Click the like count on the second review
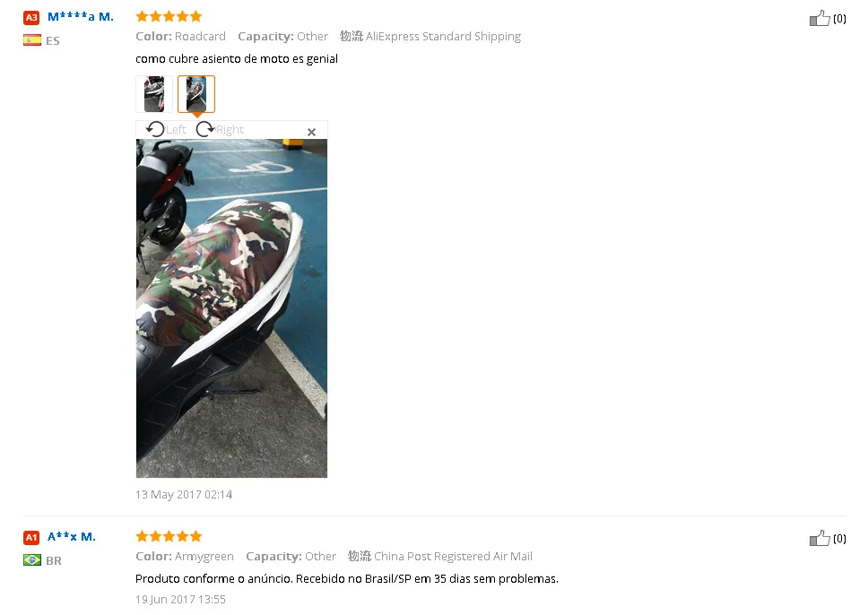The image size is (868, 615). 839,539
